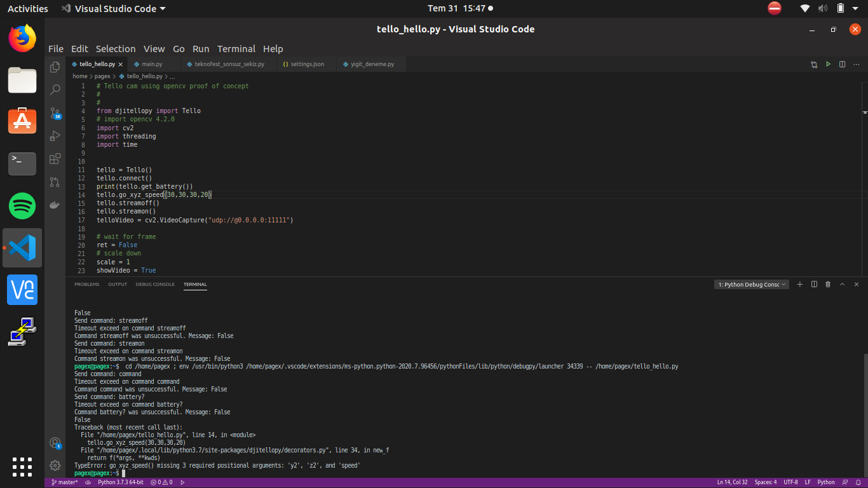The height and width of the screenshot is (488, 868).
Task: Open the Python Debug Console dropdown
Action: (x=751, y=284)
